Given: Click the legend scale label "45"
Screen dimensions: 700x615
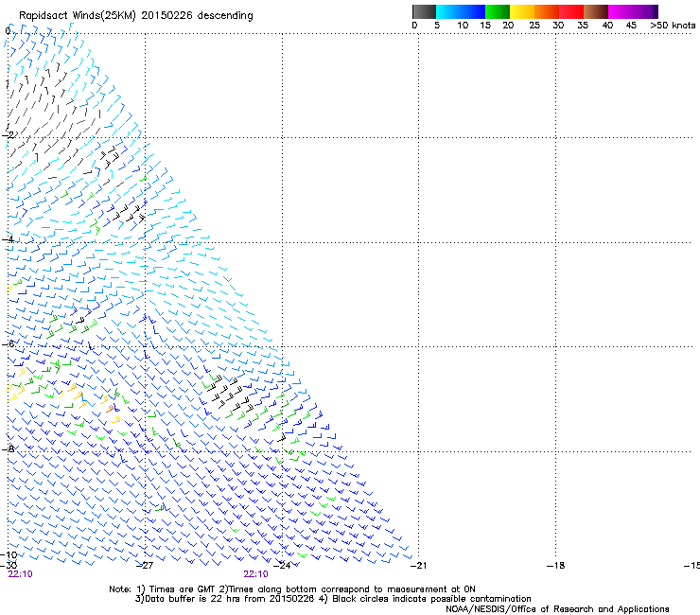Looking at the screenshot, I should 631,26.
